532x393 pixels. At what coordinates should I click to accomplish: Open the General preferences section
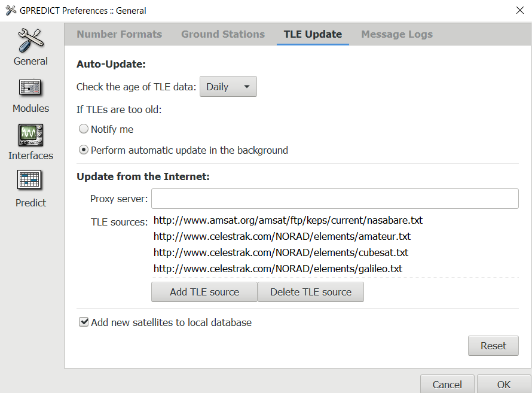point(30,47)
